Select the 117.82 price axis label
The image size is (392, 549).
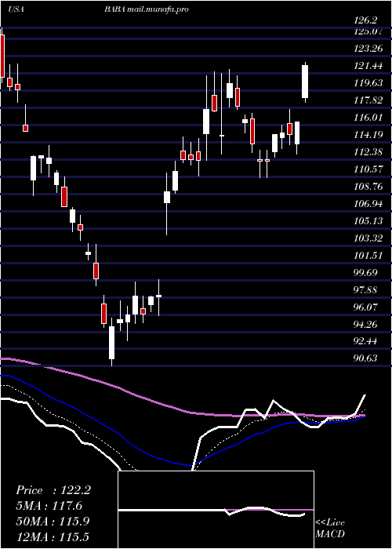[x=368, y=100]
